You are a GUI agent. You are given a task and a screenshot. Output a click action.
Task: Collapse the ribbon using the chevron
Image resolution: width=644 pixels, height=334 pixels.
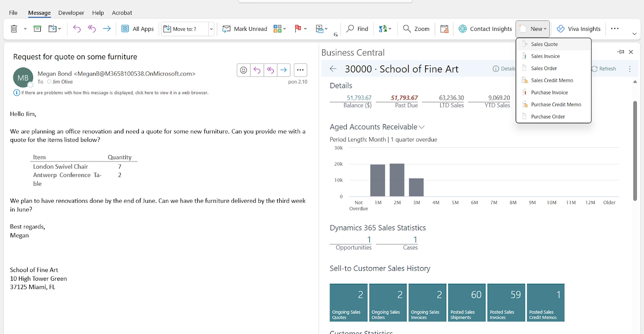[x=634, y=33]
